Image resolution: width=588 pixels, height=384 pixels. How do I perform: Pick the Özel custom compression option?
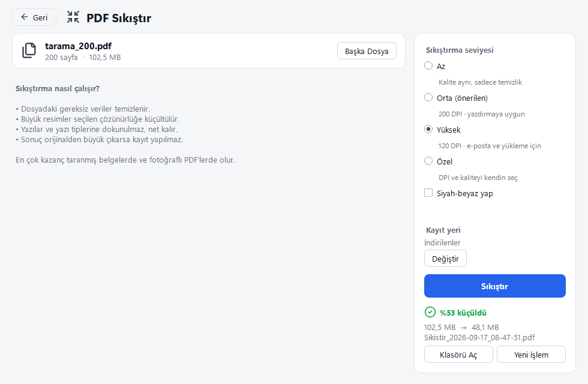[x=428, y=161]
